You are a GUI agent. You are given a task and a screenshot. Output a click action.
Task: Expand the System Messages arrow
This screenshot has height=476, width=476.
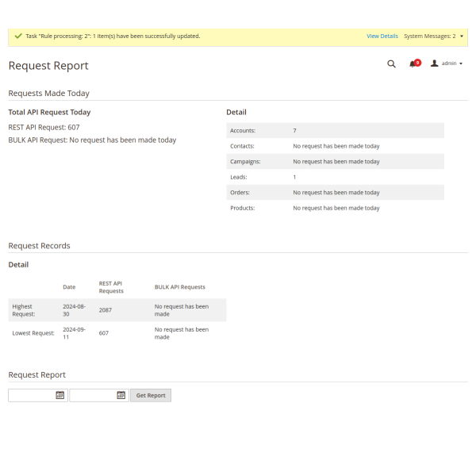click(462, 36)
